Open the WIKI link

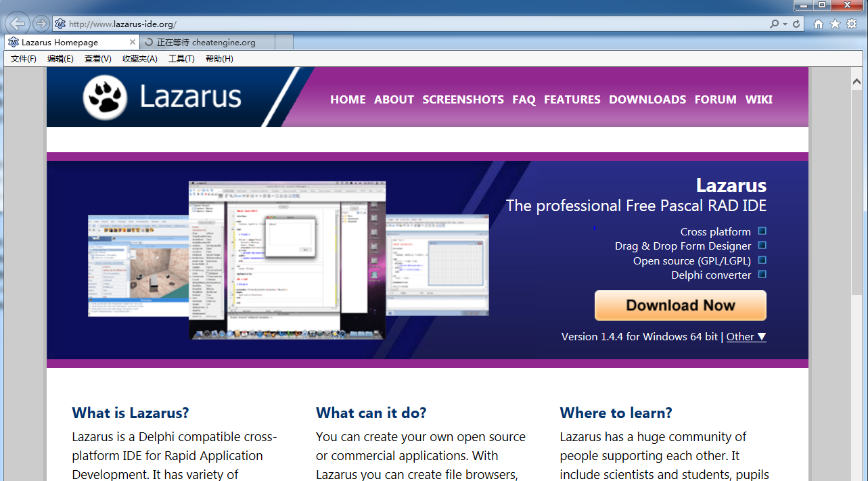[x=759, y=99]
